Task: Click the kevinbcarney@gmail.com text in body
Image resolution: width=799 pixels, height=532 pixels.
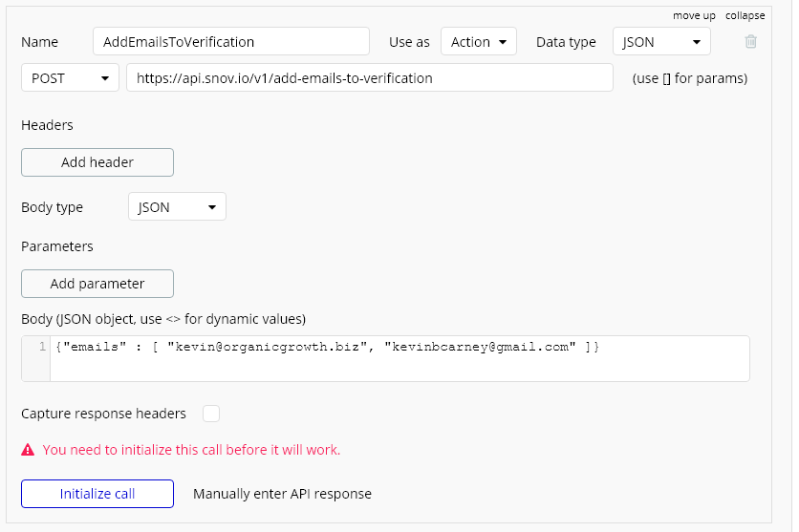Action: [480, 347]
